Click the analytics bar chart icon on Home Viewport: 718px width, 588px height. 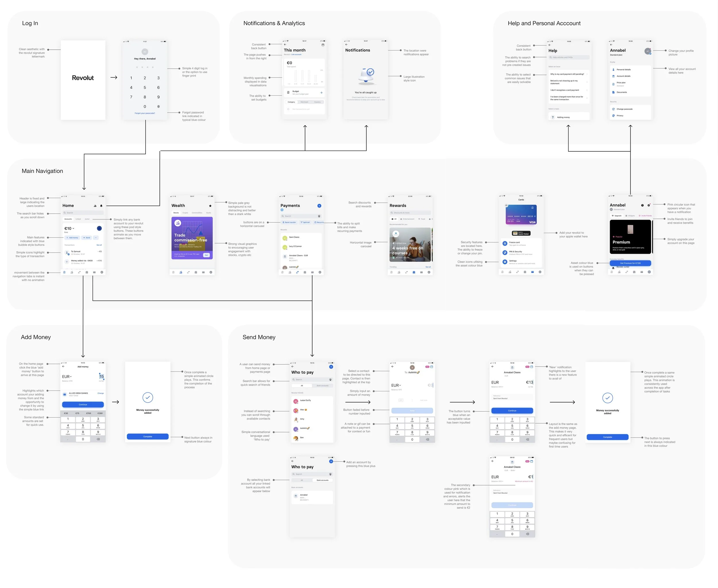pos(95,206)
